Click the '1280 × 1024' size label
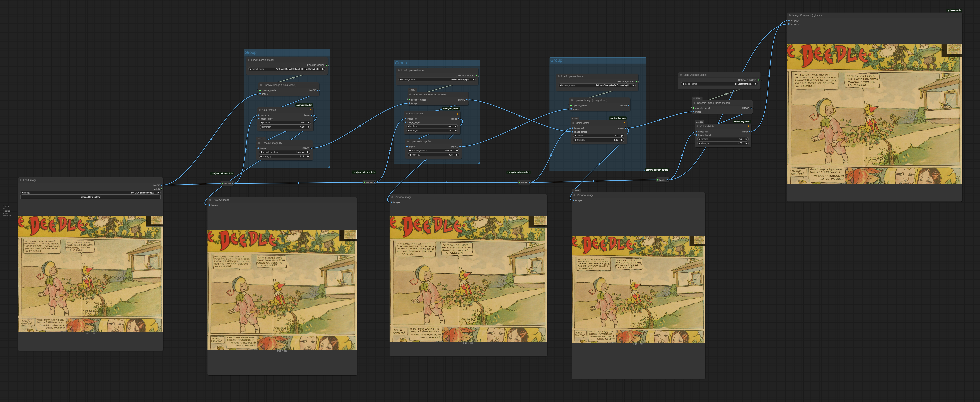The image size is (980, 402). click(91, 333)
